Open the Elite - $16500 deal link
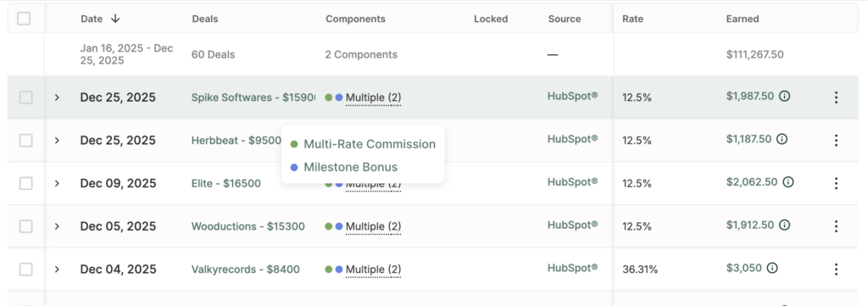The height and width of the screenshot is (306, 868). click(225, 183)
